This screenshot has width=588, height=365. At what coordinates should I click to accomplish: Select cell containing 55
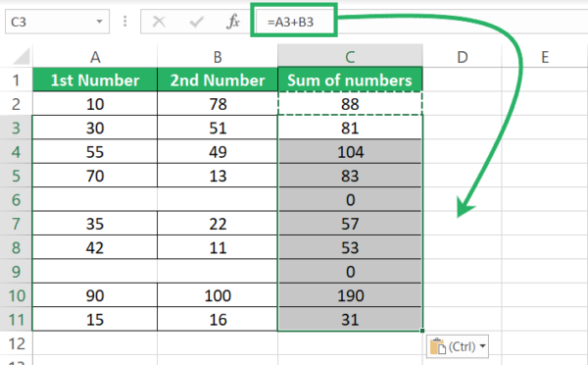95,152
